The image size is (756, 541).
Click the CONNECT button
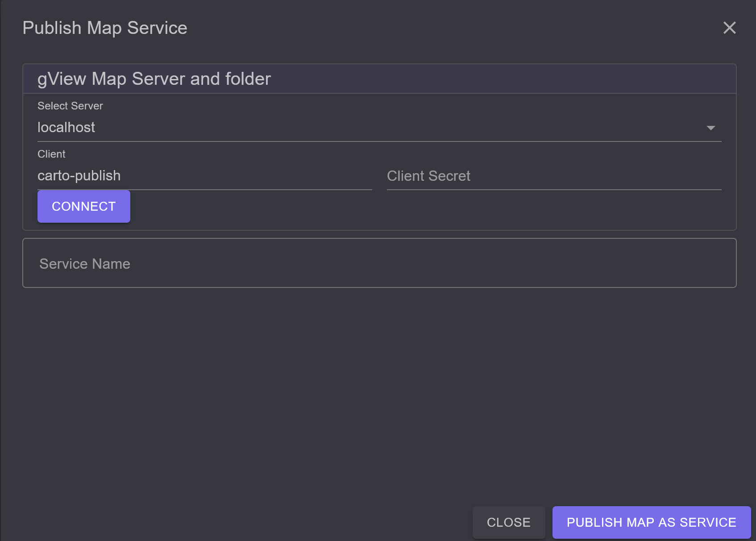coord(84,206)
